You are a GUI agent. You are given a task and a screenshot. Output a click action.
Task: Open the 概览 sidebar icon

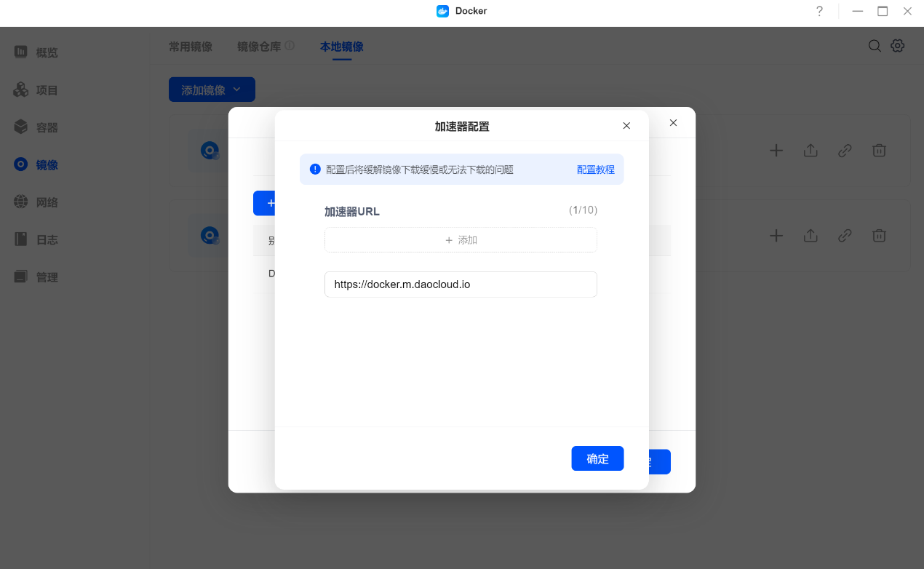[x=21, y=52]
